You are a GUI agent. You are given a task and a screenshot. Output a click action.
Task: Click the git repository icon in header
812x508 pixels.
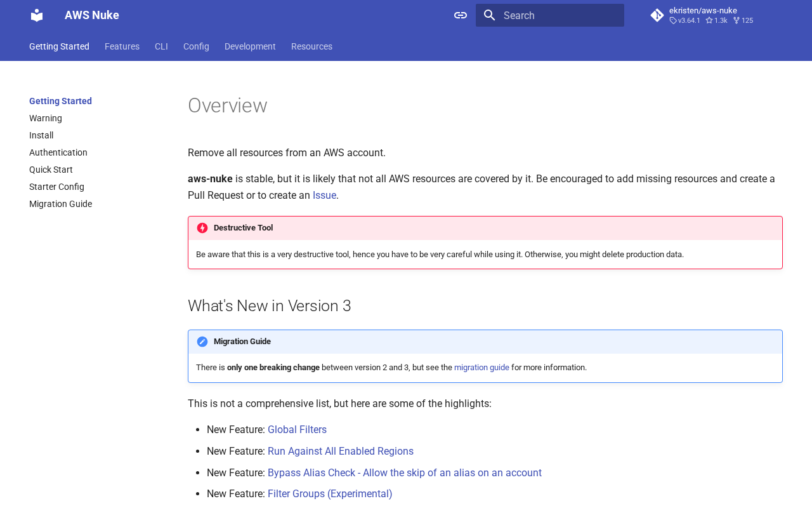(x=657, y=15)
